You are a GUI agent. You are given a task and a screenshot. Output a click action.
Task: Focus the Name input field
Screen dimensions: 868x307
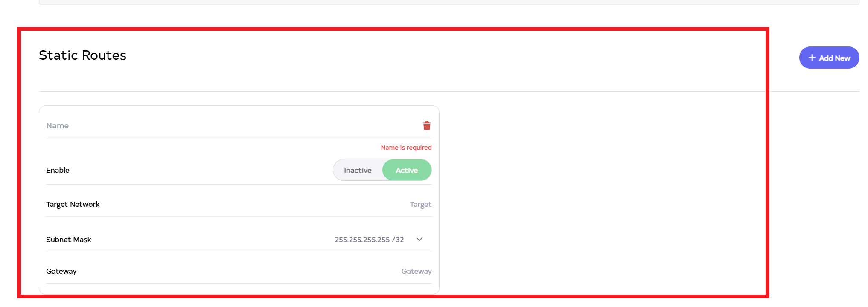(x=171, y=126)
